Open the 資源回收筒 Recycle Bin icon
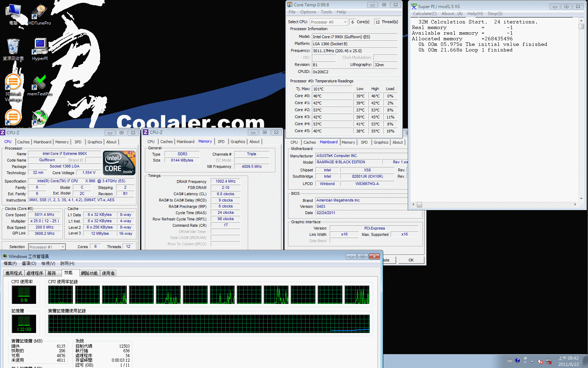 click(13, 49)
